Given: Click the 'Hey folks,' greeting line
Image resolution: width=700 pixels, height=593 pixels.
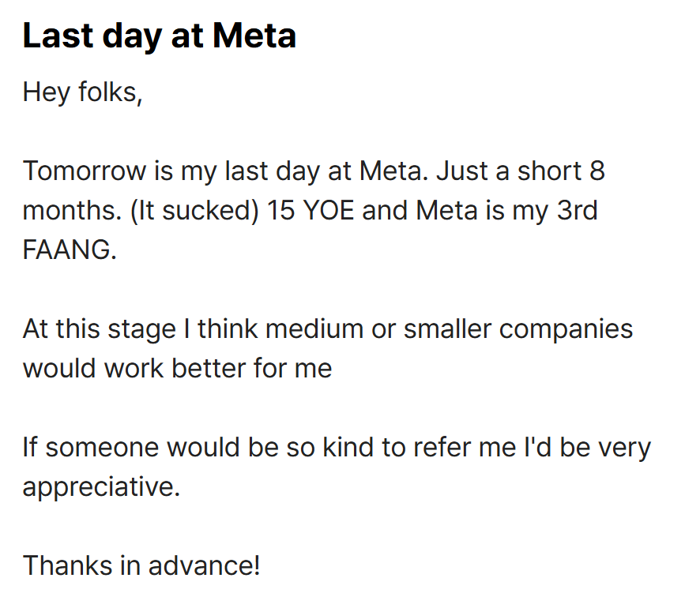Looking at the screenshot, I should (x=83, y=93).
